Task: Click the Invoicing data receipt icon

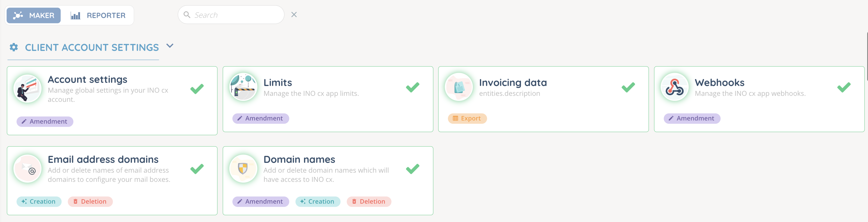Action: pyautogui.click(x=459, y=87)
